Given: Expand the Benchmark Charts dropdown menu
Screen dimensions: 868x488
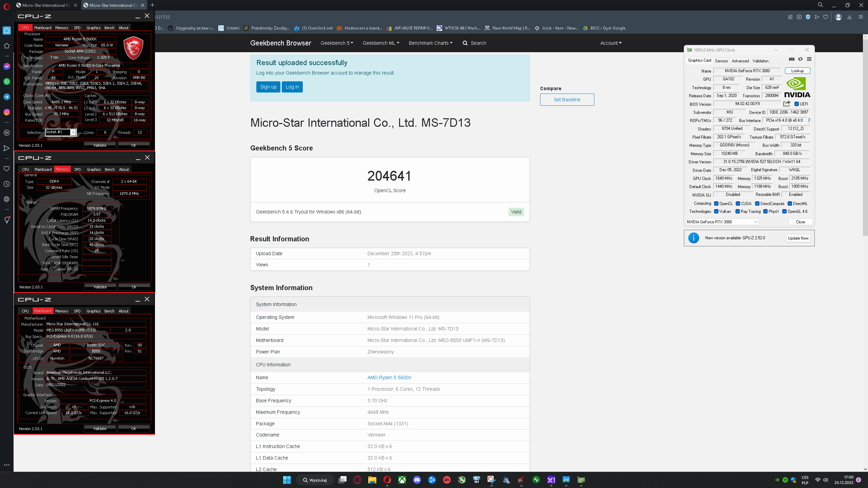Looking at the screenshot, I should (431, 43).
